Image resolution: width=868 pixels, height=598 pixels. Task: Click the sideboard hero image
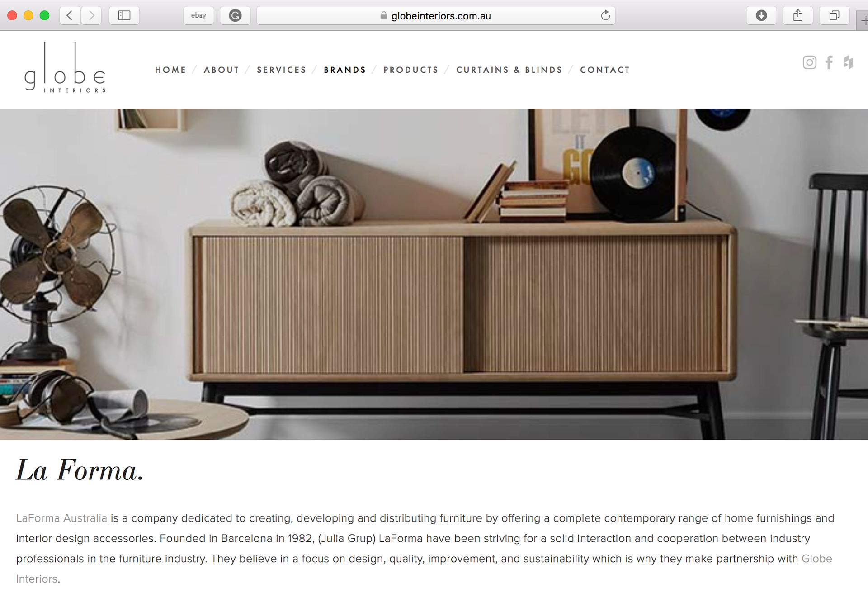pyautogui.click(x=434, y=274)
